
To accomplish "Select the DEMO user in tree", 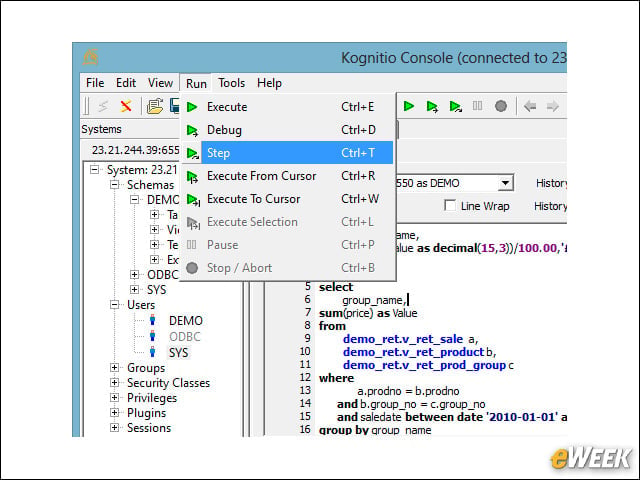I will tap(186, 321).
